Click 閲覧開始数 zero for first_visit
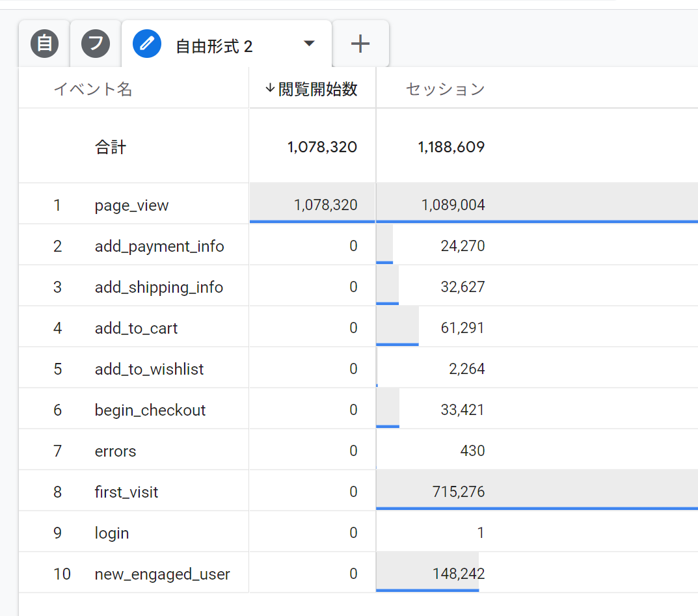This screenshot has height=616, width=698. coord(353,491)
